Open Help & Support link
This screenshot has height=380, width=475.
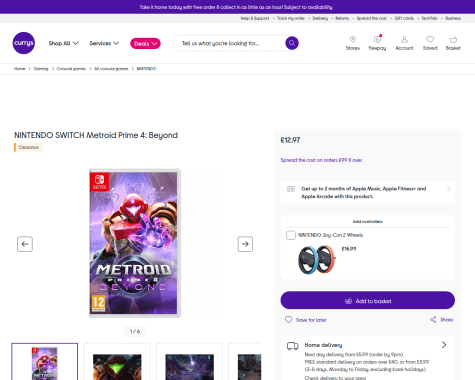point(255,18)
